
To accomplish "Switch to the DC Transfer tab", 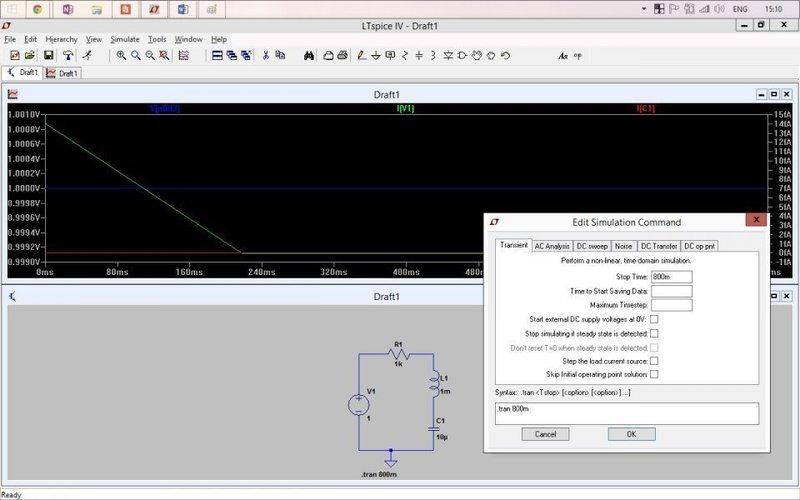I will [659, 246].
